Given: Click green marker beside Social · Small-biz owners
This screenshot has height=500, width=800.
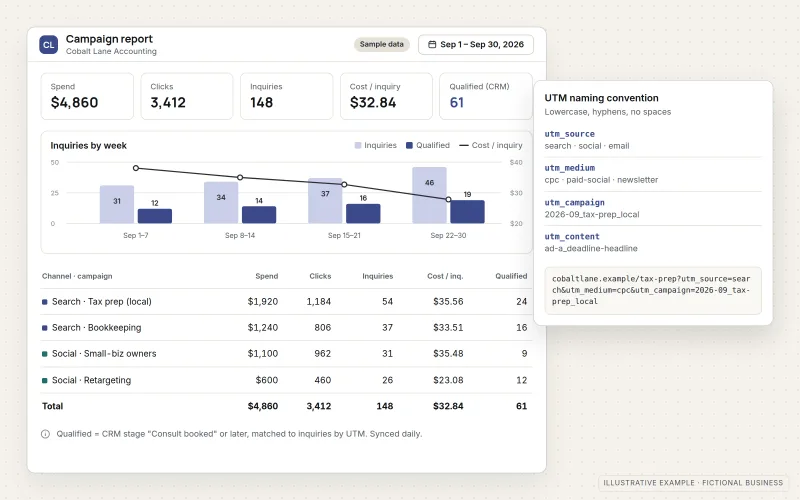Looking at the screenshot, I should pos(45,354).
